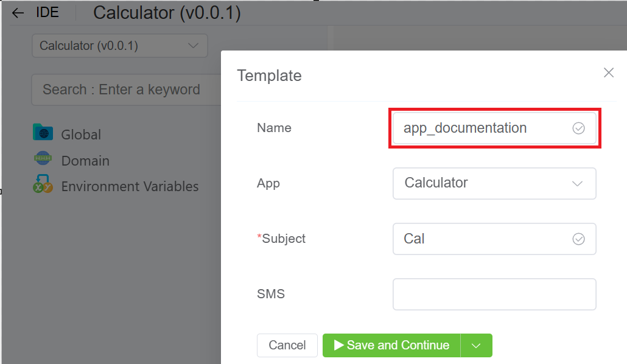Viewport: 627px width, 364px height.
Task: Open the Calculator (v0.0.1) version dropdown
Action: (119, 46)
